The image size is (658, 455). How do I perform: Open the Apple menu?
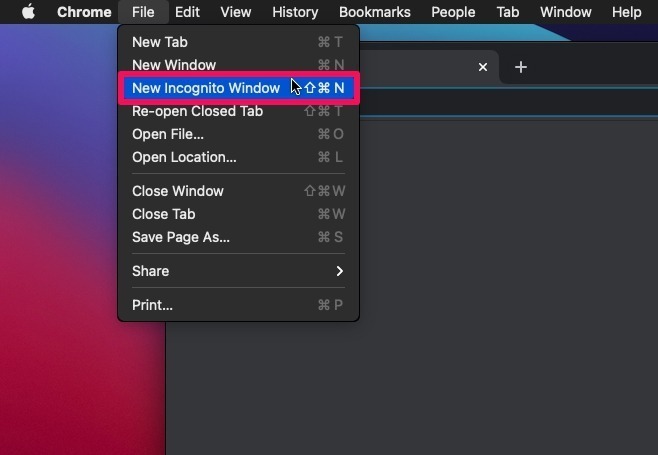[28, 12]
